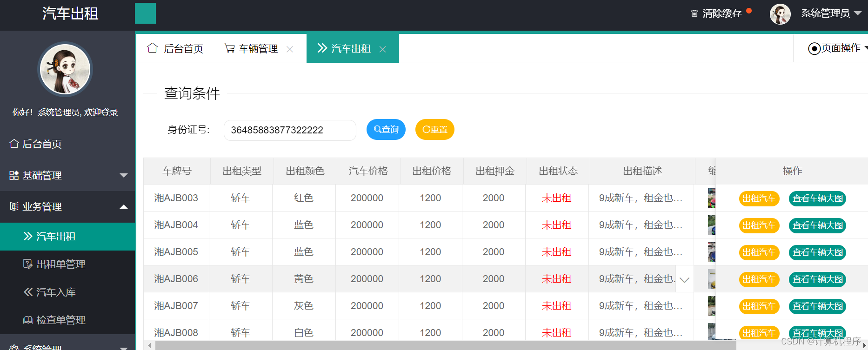This screenshot has height=350, width=868.
Task: Click the circle icon beside 页面操作
Action: click(814, 48)
